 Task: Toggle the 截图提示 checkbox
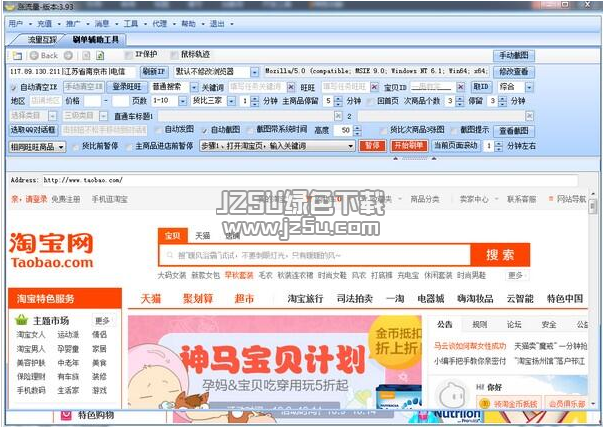pos(454,130)
